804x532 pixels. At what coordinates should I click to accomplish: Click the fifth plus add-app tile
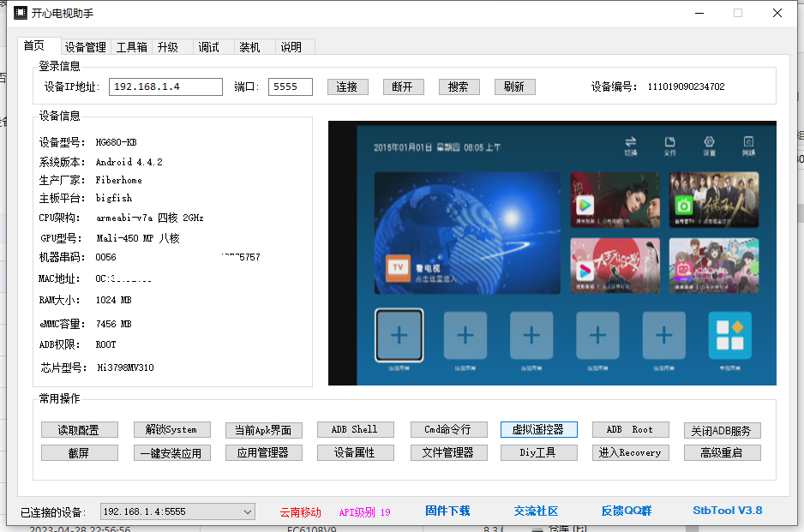[663, 335]
